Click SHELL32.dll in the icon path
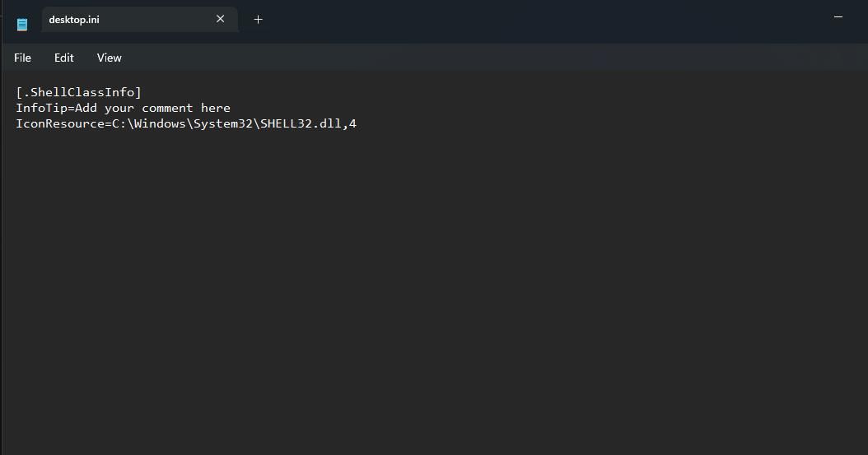 pyautogui.click(x=301, y=124)
